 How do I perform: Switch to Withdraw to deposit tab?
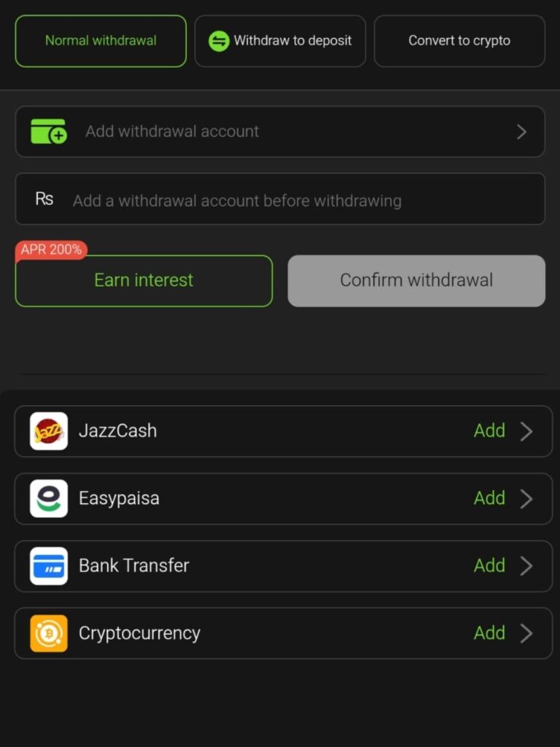point(280,41)
